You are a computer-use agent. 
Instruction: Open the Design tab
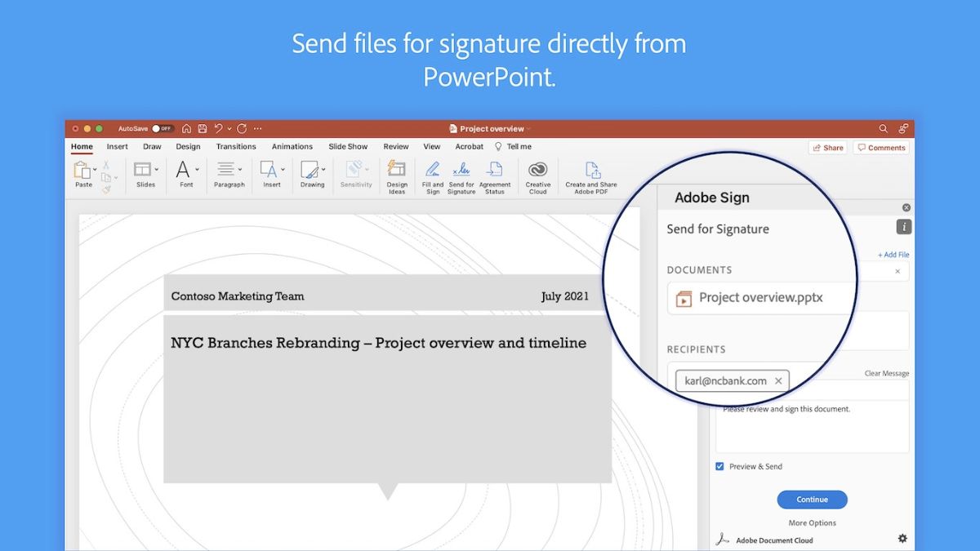point(188,147)
